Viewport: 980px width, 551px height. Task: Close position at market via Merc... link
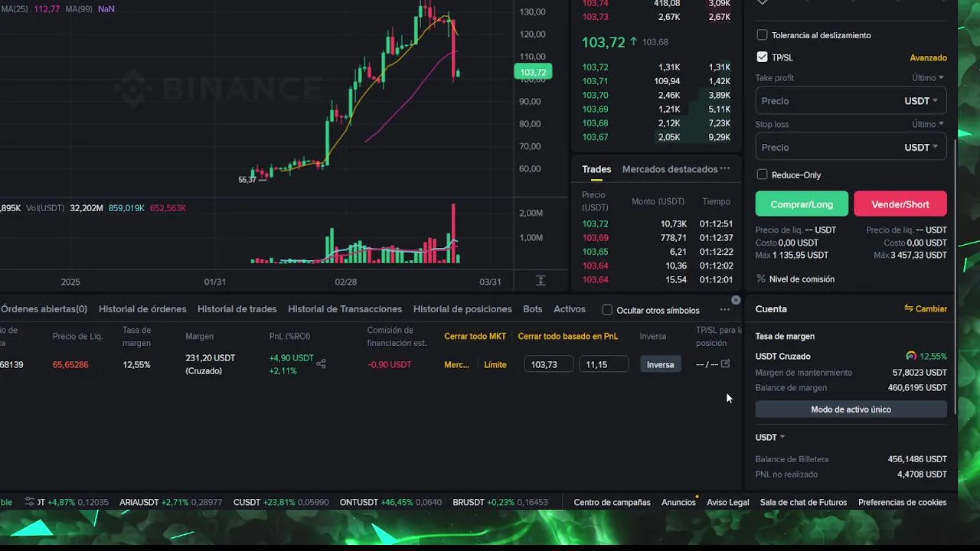click(456, 364)
